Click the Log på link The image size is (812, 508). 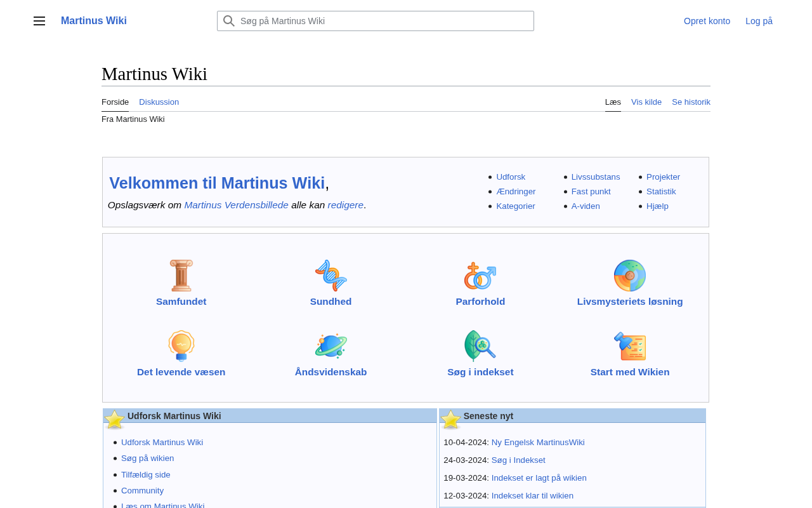pos(759,21)
